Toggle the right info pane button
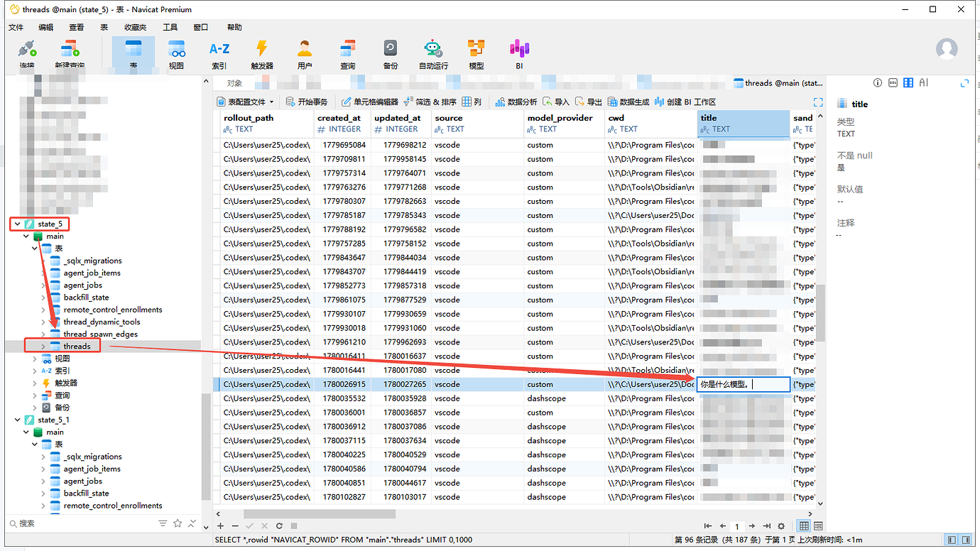The width and height of the screenshot is (980, 551). click(x=967, y=540)
